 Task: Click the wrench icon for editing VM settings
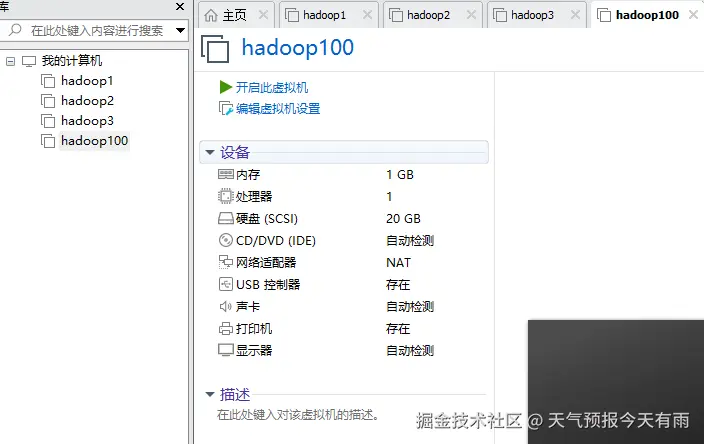[x=226, y=109]
